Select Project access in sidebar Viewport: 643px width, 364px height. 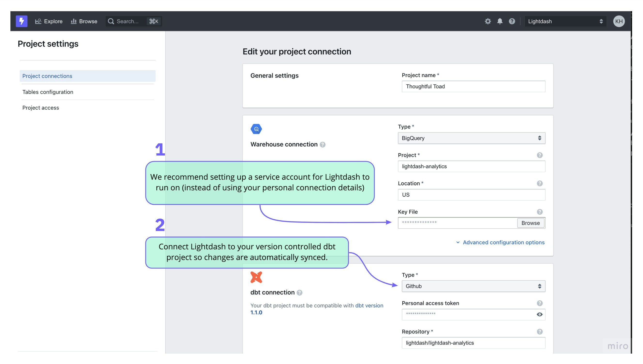[x=40, y=107]
